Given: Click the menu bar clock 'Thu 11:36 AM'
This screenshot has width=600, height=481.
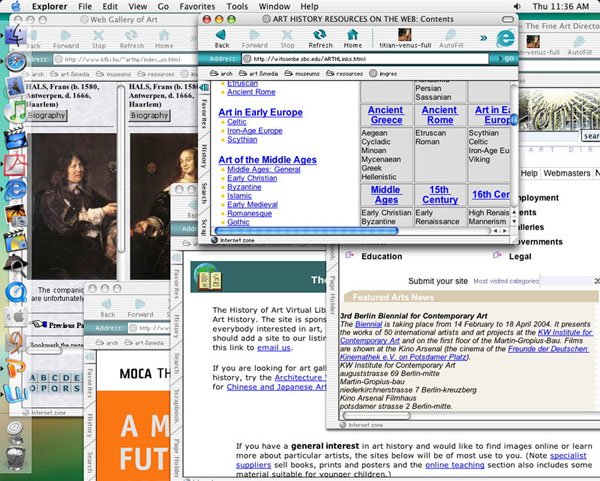Looking at the screenshot, I should (x=561, y=7).
